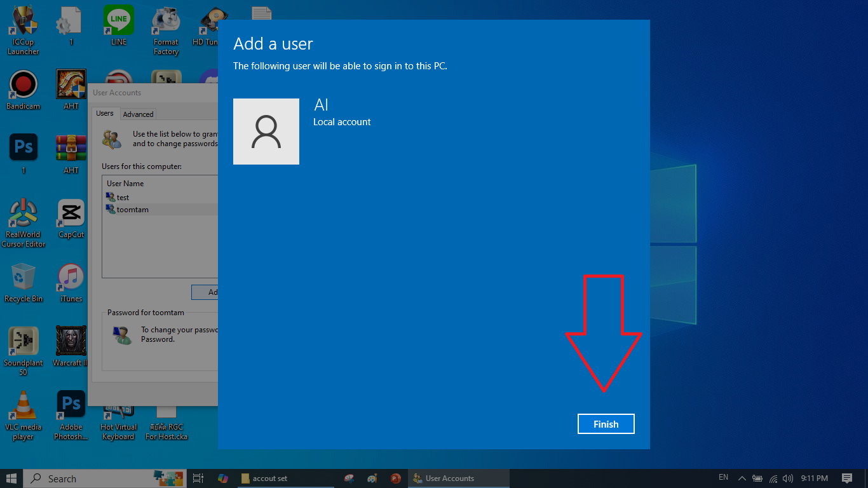Open the iTunes desktop shortcut
Image resolution: width=868 pixels, height=488 pixels.
click(x=71, y=283)
